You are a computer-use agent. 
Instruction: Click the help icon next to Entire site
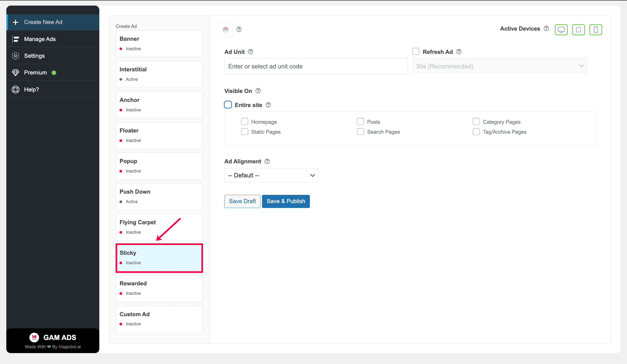point(268,105)
